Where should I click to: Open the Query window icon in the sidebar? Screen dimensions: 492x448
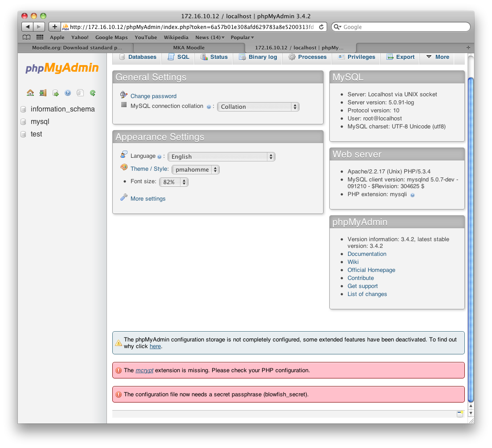pos(56,93)
